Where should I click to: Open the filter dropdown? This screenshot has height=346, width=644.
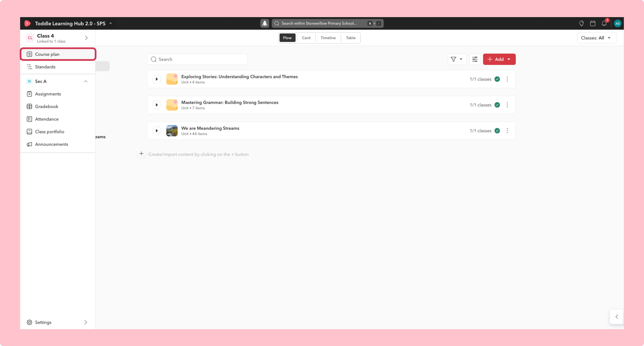click(457, 59)
